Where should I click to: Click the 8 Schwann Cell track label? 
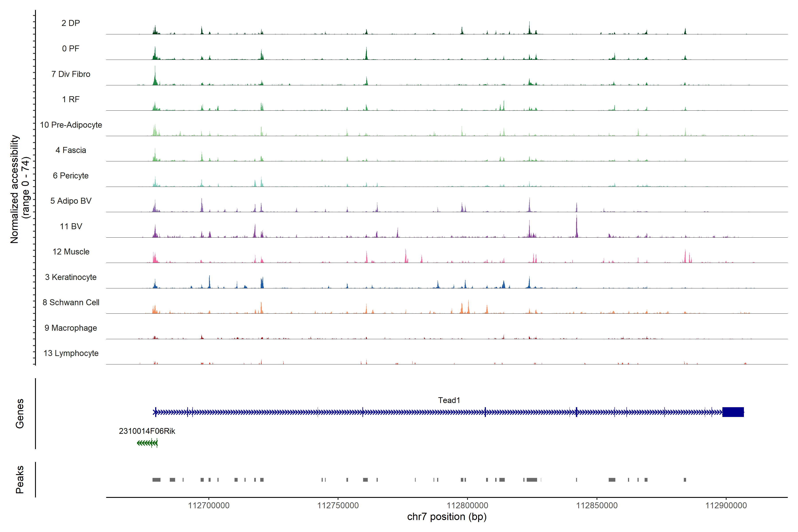pos(70,302)
